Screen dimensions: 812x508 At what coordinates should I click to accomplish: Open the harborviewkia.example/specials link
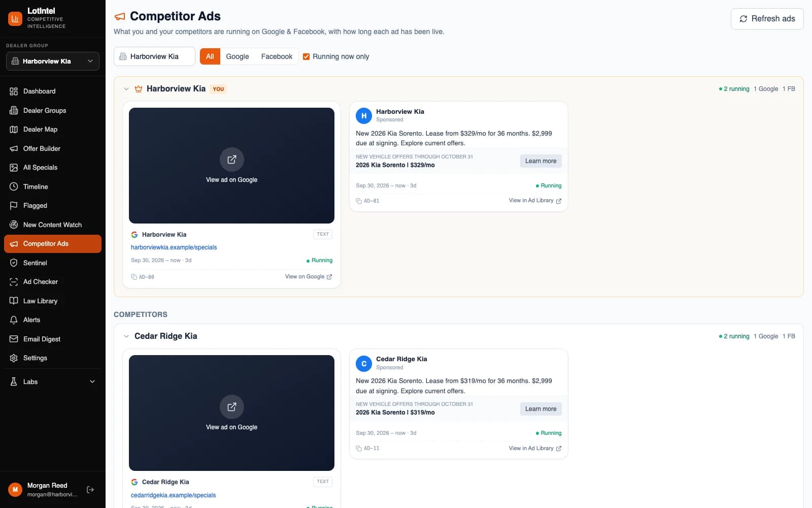click(x=174, y=247)
